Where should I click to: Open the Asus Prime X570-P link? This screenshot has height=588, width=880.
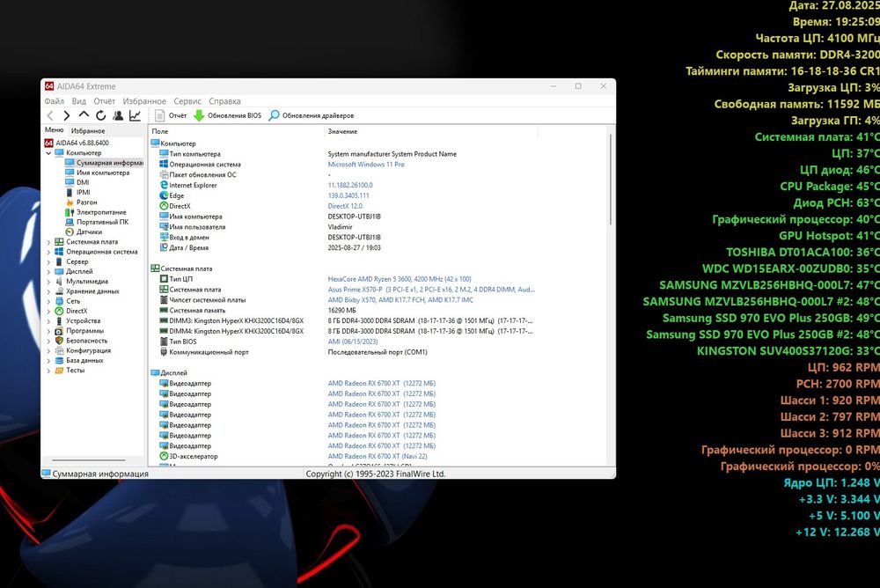tap(431, 290)
